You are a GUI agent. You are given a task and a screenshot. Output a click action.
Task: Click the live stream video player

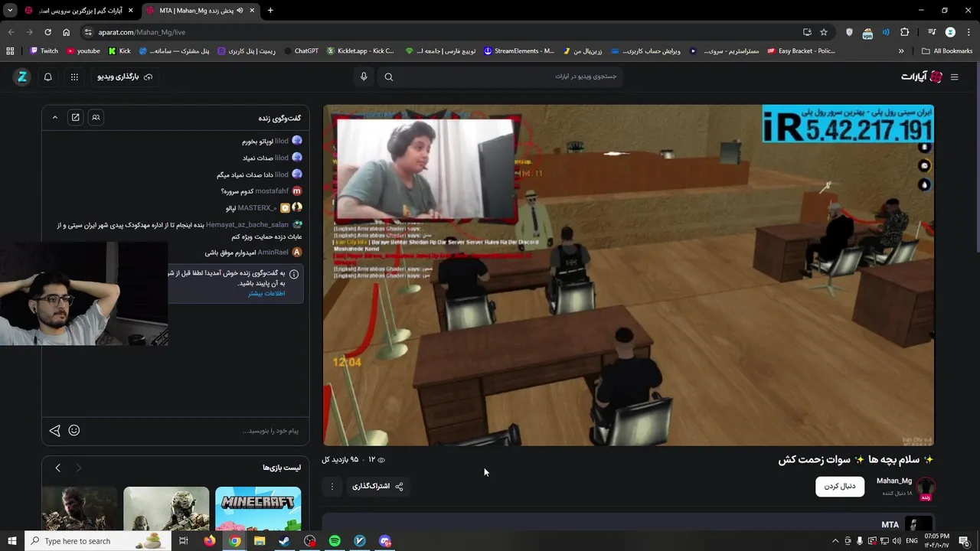pos(628,275)
